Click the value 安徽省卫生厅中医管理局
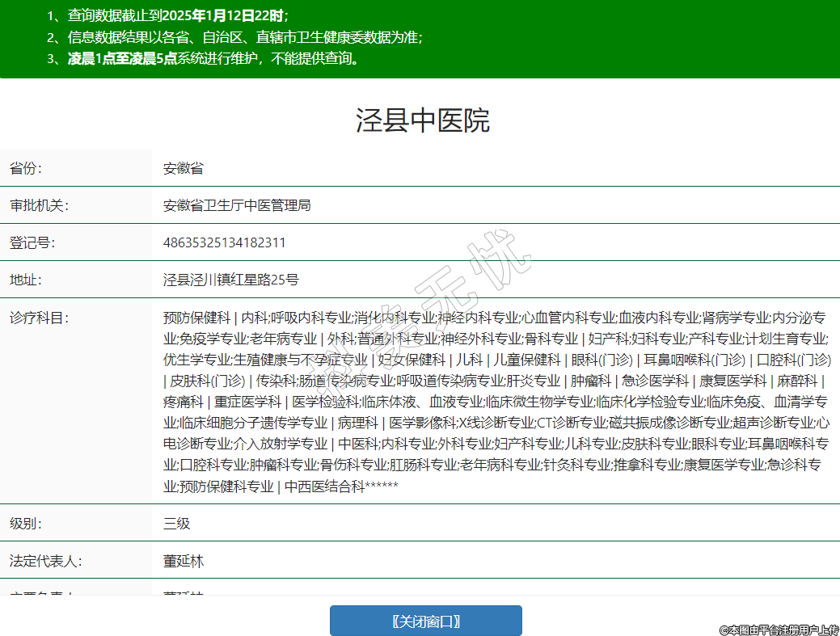The image size is (840, 636). click(x=237, y=205)
